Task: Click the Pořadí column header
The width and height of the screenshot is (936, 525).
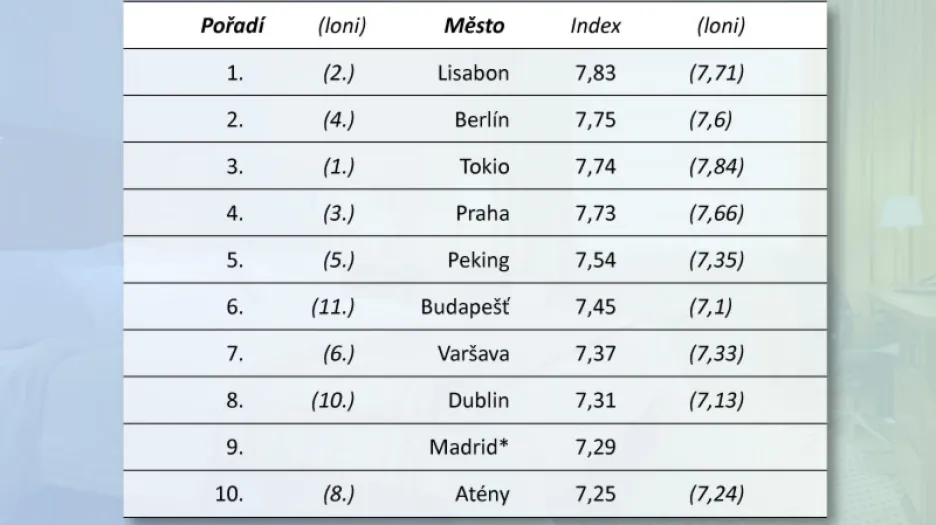Action: click(x=232, y=26)
